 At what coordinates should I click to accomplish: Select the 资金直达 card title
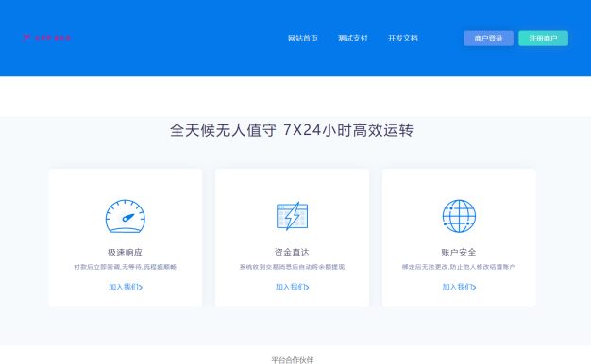point(292,252)
